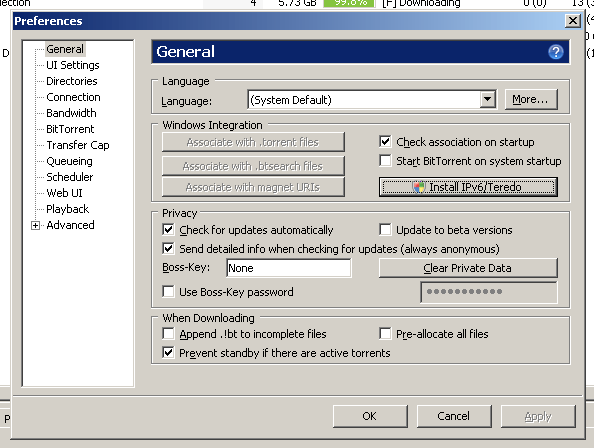Open the Language dropdown arrow
Viewport: 594px width, 448px height.
488,100
